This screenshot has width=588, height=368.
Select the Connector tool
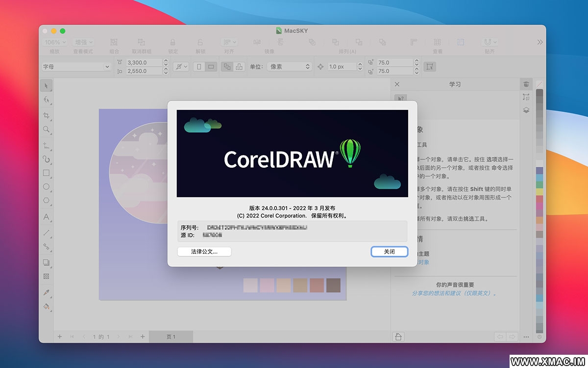[x=46, y=246]
